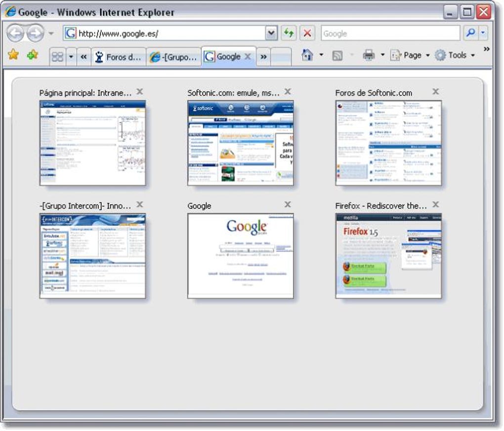The image size is (504, 431).
Task: Open Favorites Center via yellow star
Action: (13, 55)
